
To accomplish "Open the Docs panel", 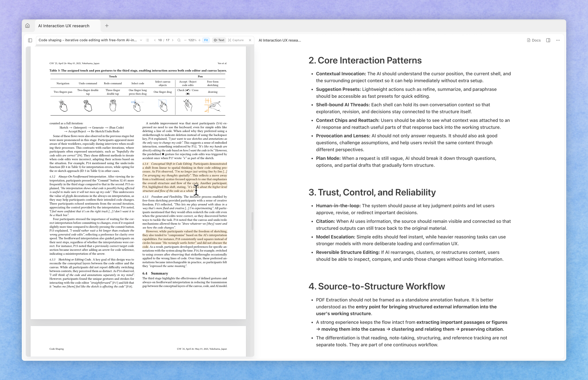I will pyautogui.click(x=534, y=40).
